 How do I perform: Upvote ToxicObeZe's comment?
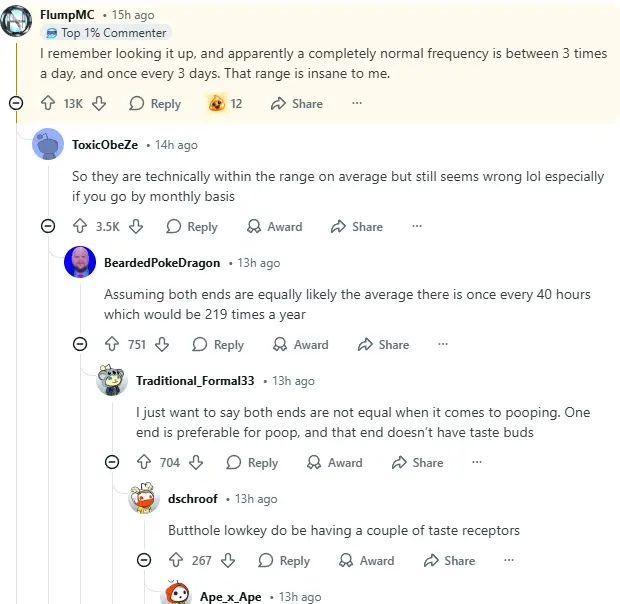(x=80, y=227)
